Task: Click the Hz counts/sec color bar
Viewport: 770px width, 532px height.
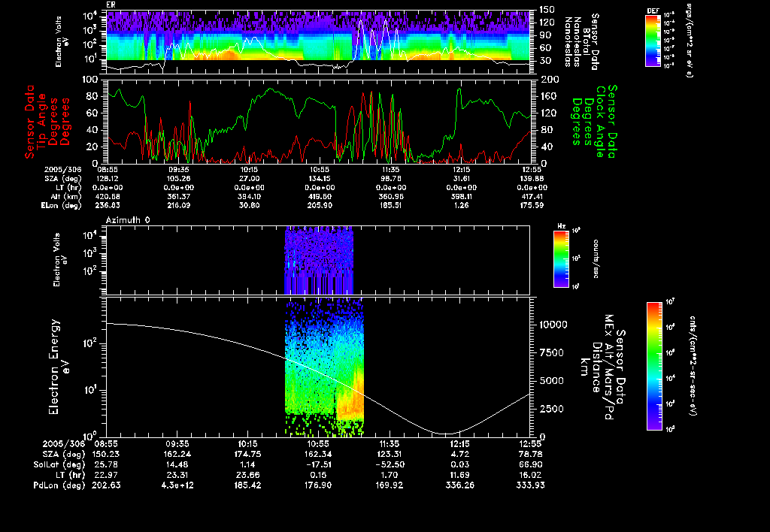Action: tap(561, 258)
